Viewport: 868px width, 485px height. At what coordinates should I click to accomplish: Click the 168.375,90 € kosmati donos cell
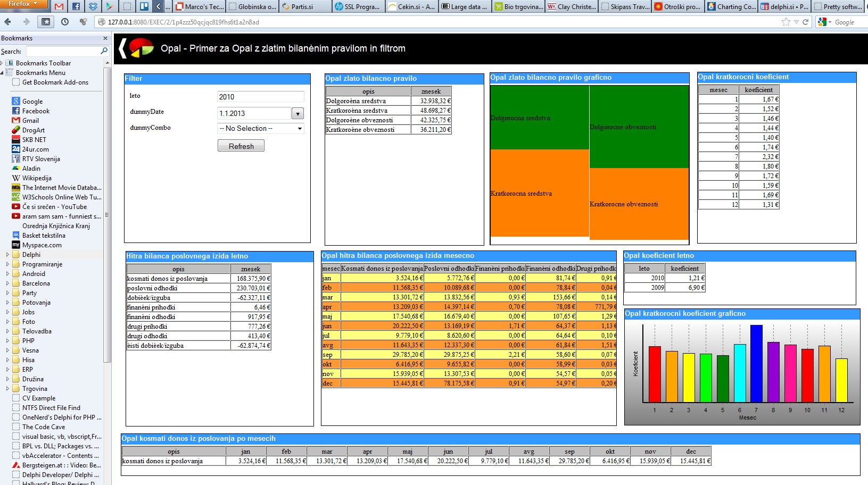[251, 278]
